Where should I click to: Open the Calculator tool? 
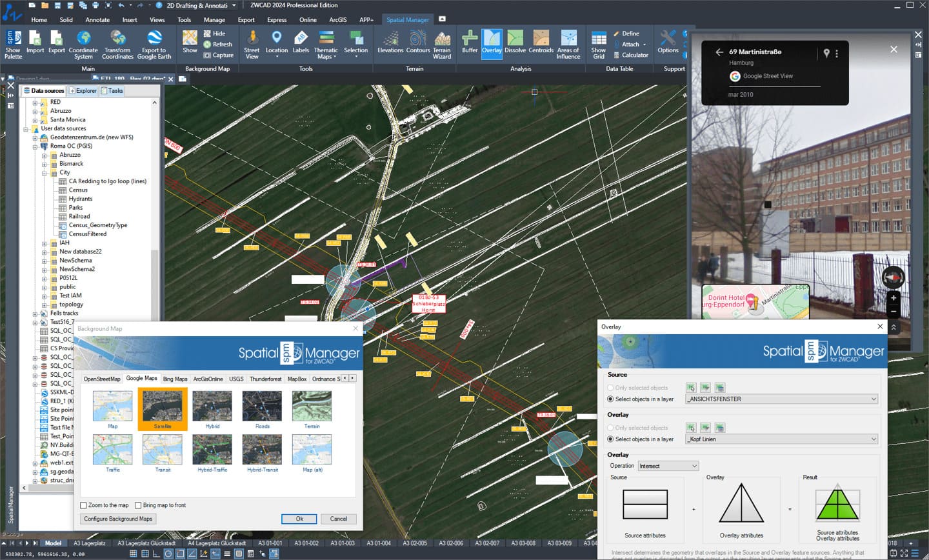pos(630,55)
